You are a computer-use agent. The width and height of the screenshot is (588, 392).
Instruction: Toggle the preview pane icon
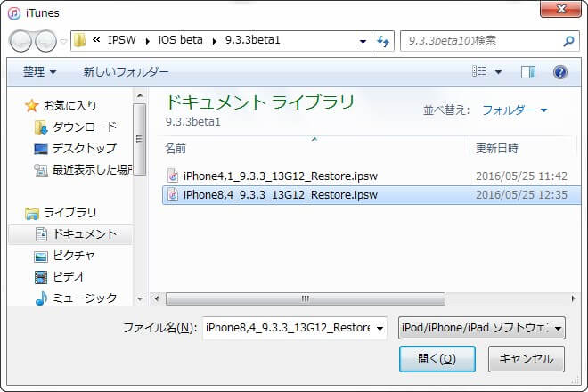point(528,71)
